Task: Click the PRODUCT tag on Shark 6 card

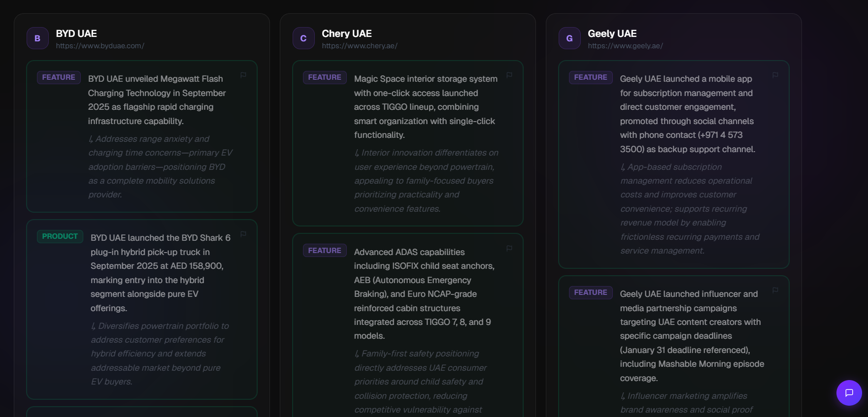Action: [x=60, y=236]
